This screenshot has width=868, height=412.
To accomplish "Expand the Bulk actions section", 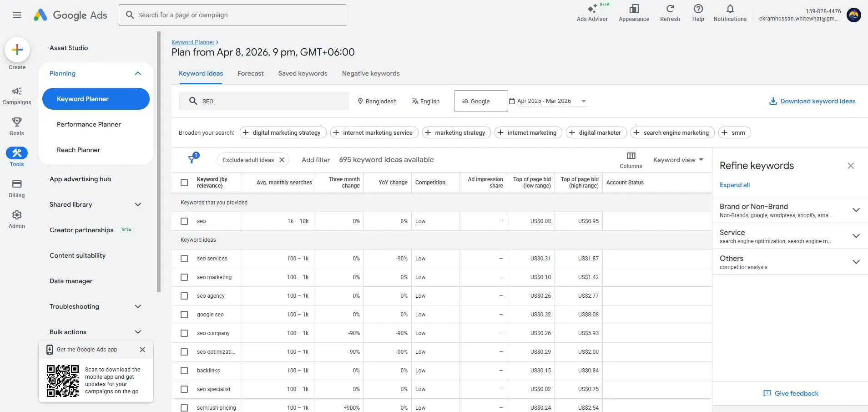I will pos(138,332).
